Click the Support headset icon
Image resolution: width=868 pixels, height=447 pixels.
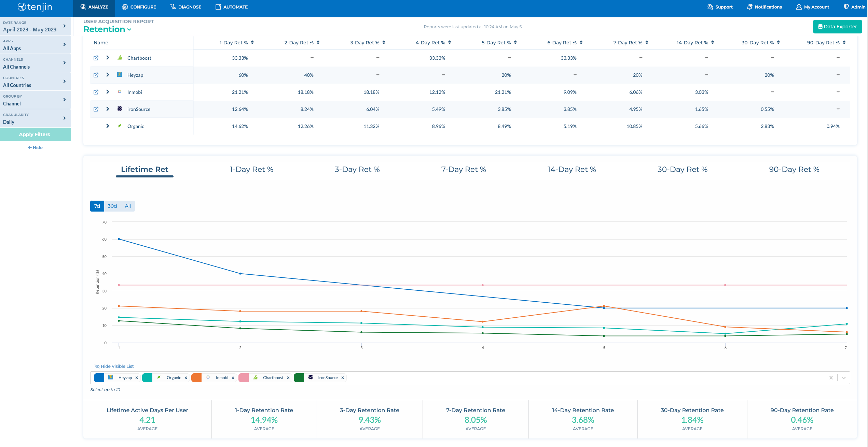[x=710, y=7]
